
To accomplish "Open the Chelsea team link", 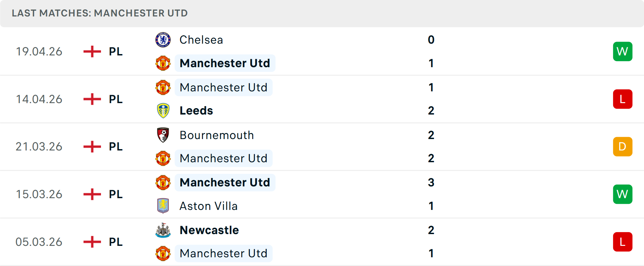I will coord(201,40).
